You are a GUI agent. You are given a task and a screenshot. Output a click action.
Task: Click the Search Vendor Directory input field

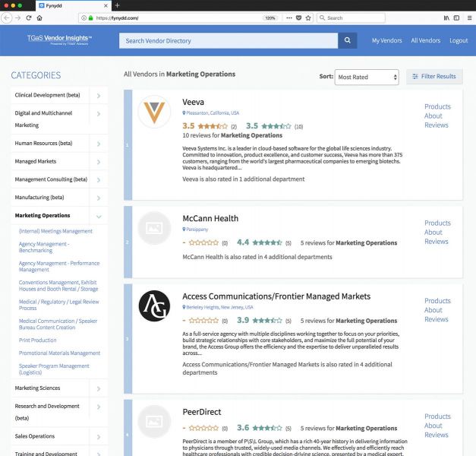click(228, 41)
